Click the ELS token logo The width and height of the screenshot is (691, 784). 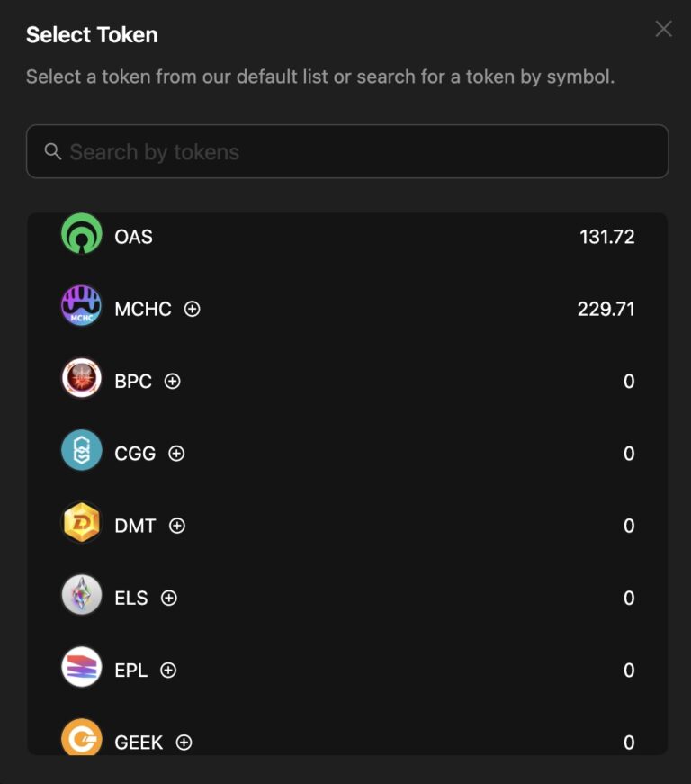pos(82,596)
